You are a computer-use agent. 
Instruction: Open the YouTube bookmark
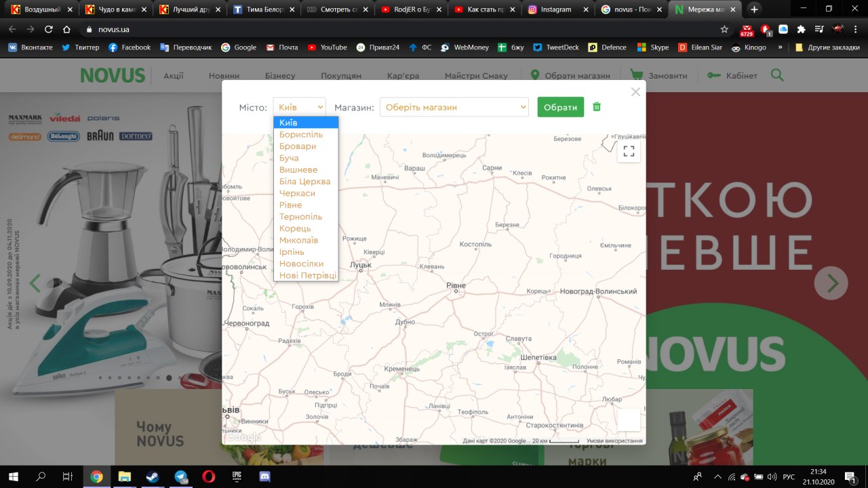coord(327,47)
